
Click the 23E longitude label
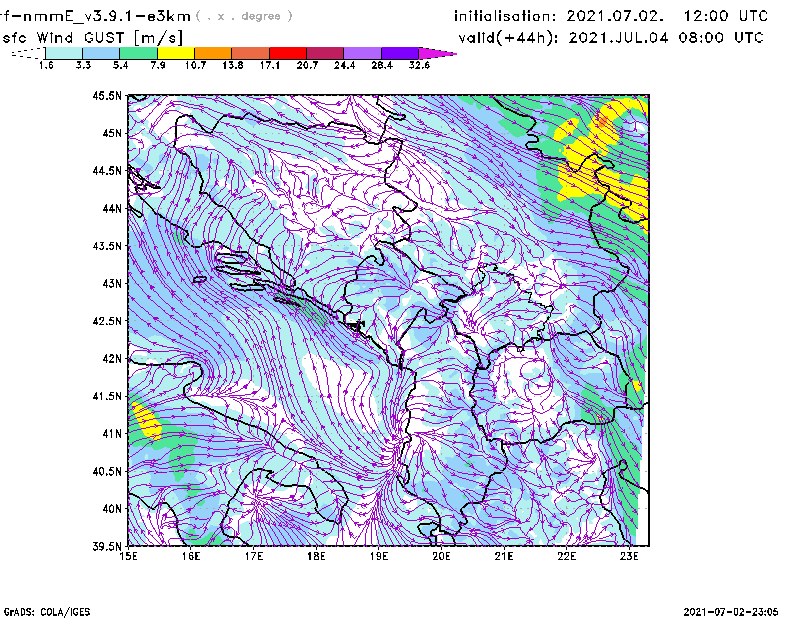pos(629,556)
